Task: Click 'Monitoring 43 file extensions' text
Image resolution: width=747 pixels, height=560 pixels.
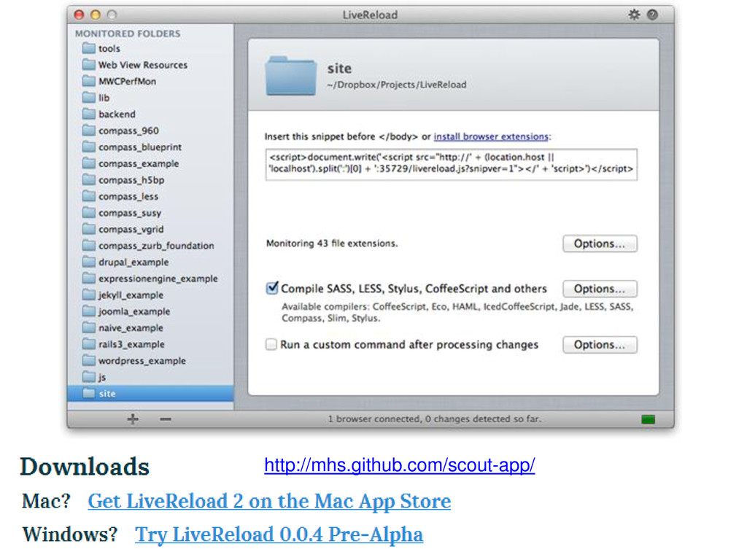Action: click(332, 244)
